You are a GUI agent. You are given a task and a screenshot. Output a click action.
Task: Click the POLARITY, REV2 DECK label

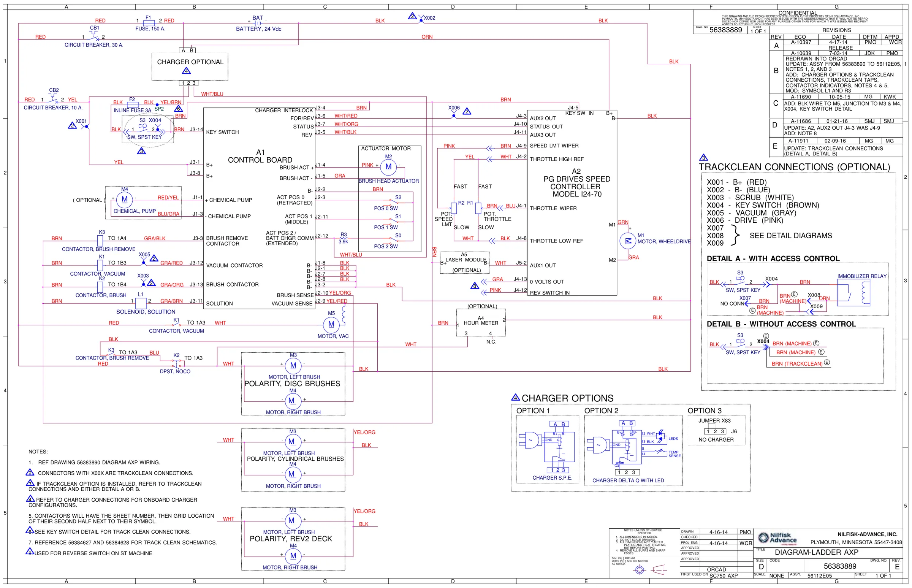tap(291, 538)
